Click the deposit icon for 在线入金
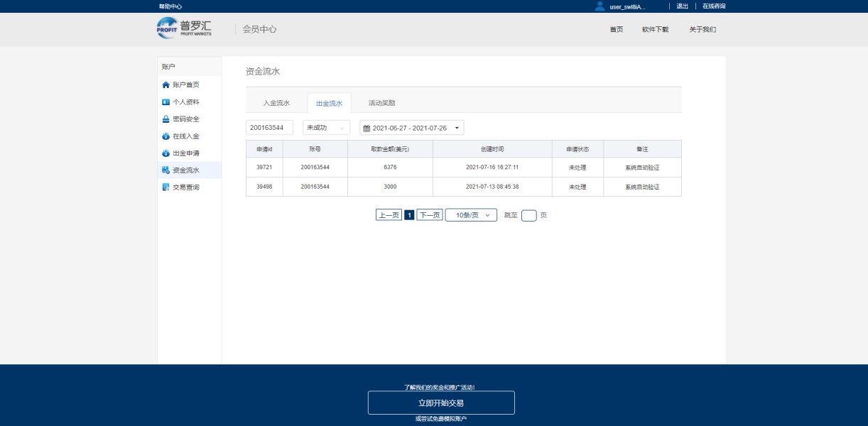868x426 pixels. point(166,136)
